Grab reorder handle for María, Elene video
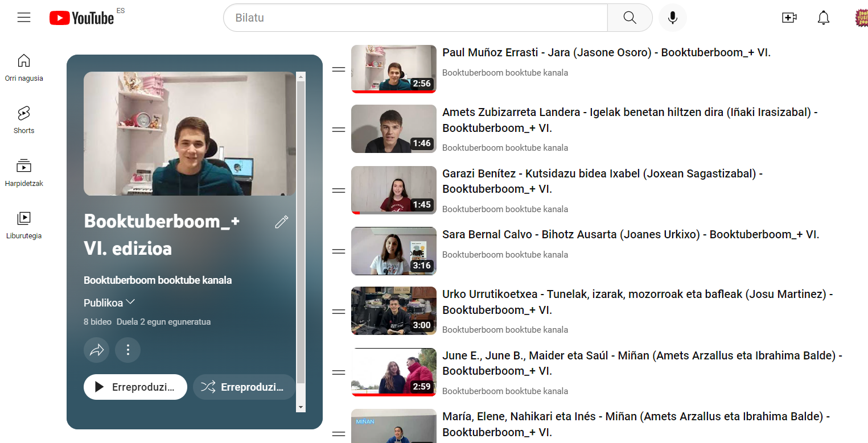The width and height of the screenshot is (868, 443). [339, 433]
